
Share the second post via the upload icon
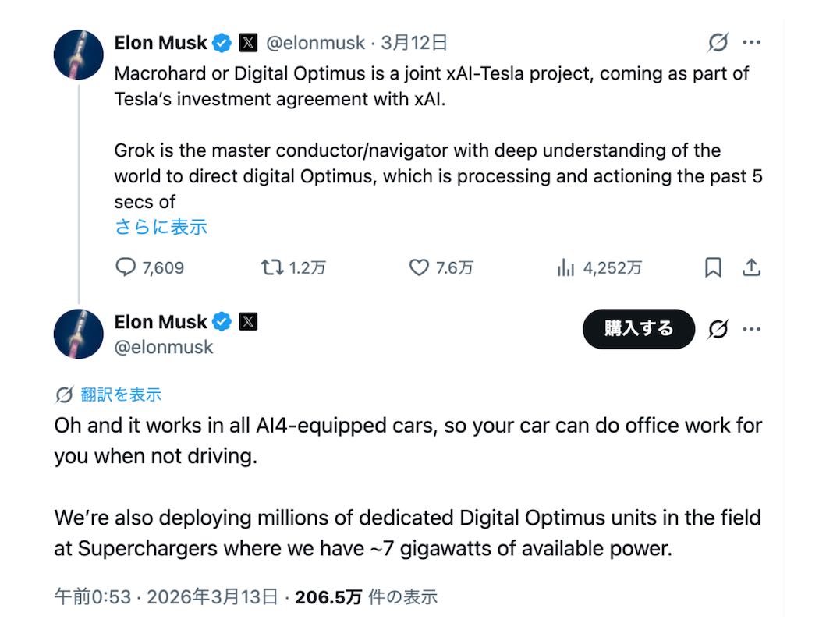pos(752,267)
